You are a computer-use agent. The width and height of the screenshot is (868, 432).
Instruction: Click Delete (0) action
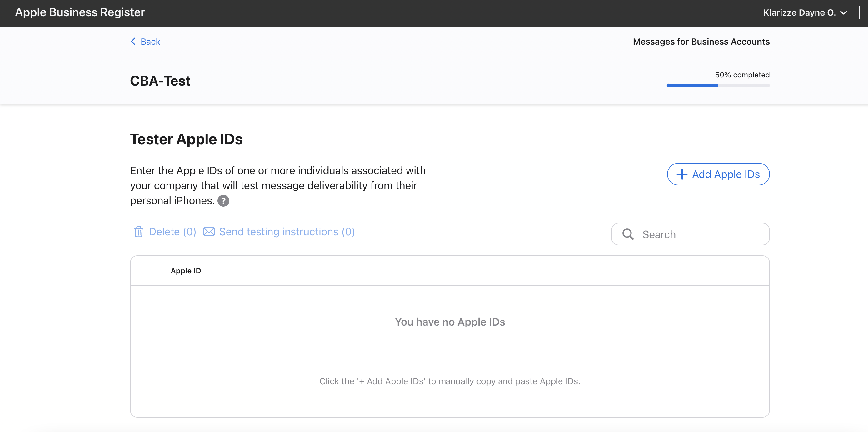click(165, 232)
